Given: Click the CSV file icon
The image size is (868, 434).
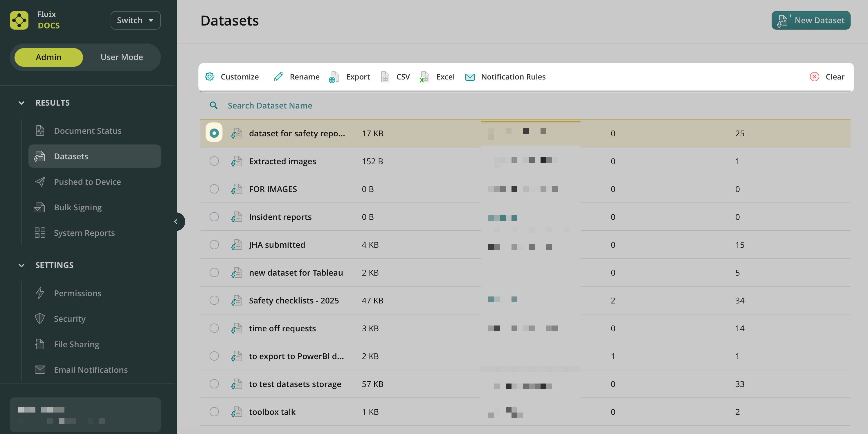Looking at the screenshot, I should [385, 77].
